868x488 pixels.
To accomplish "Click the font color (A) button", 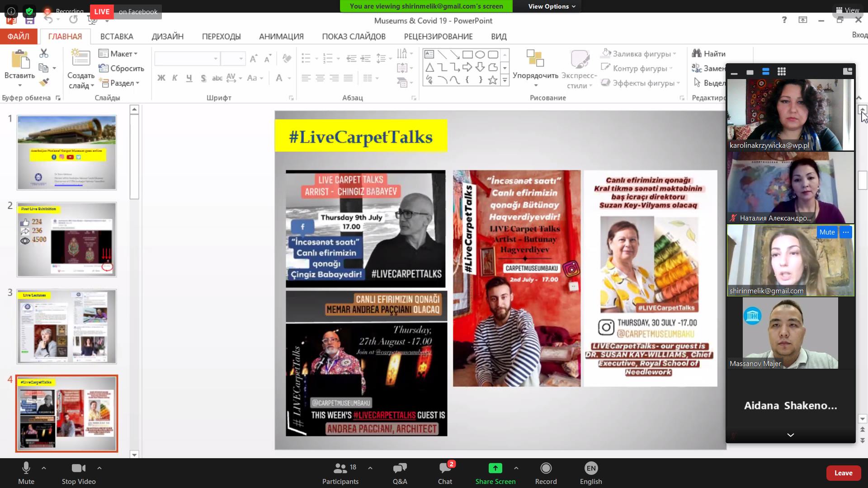I will (x=279, y=78).
